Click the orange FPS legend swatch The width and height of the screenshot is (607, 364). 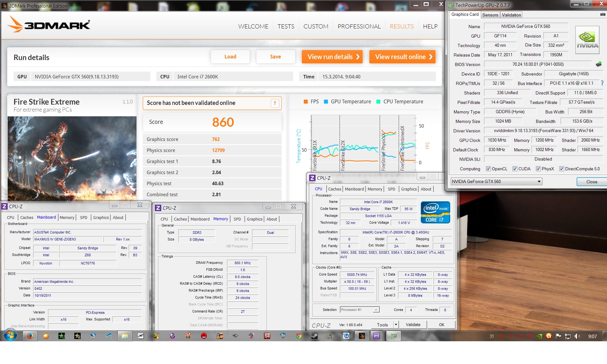[306, 101]
